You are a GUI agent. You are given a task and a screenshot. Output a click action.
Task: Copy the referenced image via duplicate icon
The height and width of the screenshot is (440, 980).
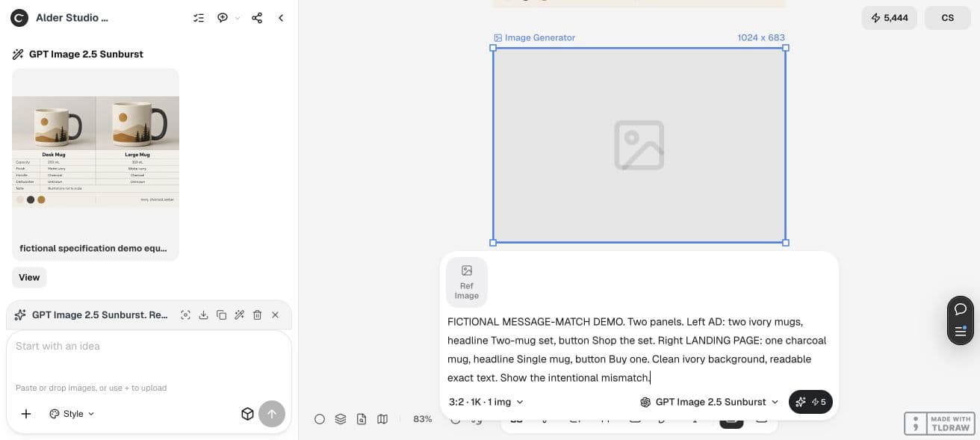[x=221, y=315]
